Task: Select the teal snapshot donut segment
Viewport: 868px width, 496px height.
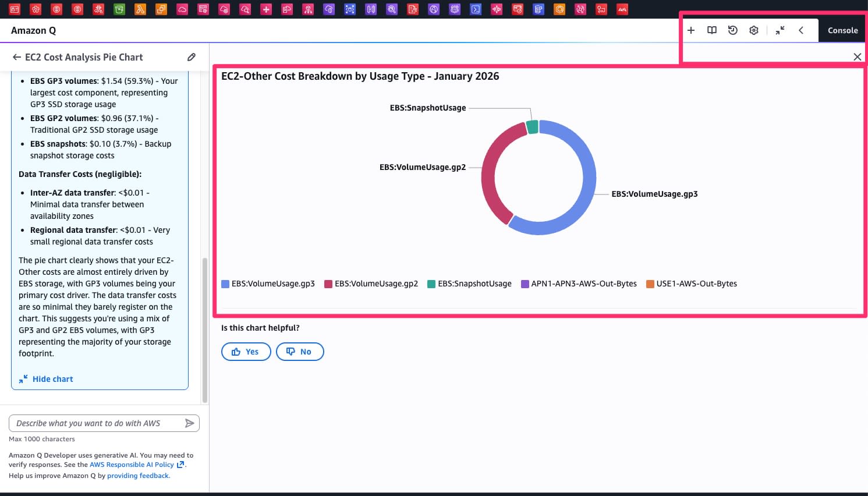Action: [532, 127]
